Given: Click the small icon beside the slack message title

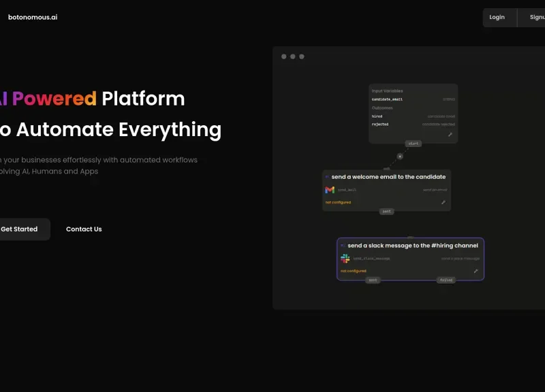Looking at the screenshot, I should (343, 245).
